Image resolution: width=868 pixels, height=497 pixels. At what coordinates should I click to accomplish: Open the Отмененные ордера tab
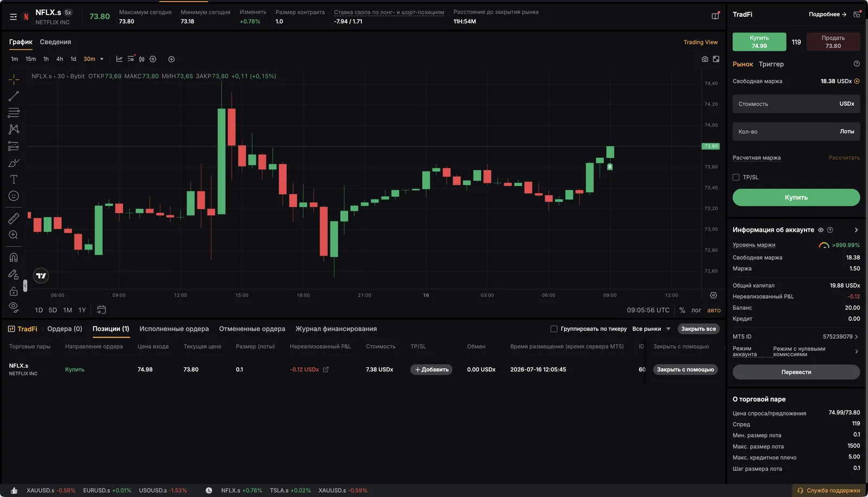pos(252,329)
